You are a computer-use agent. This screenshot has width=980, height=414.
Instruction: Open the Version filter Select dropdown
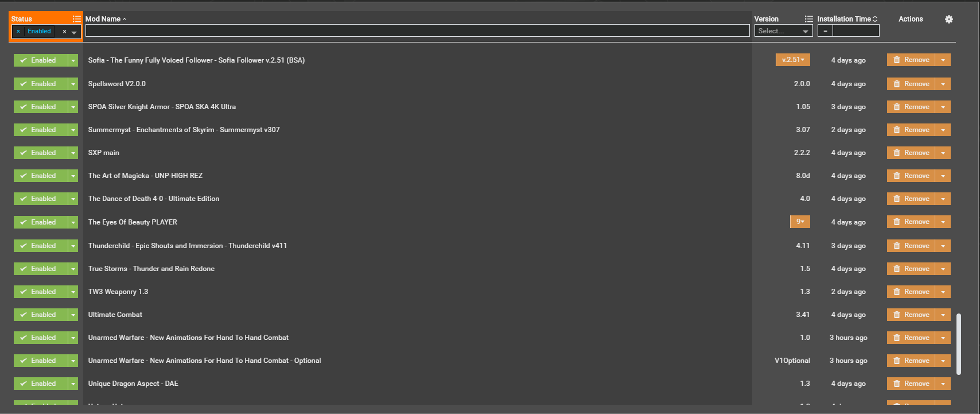[783, 31]
